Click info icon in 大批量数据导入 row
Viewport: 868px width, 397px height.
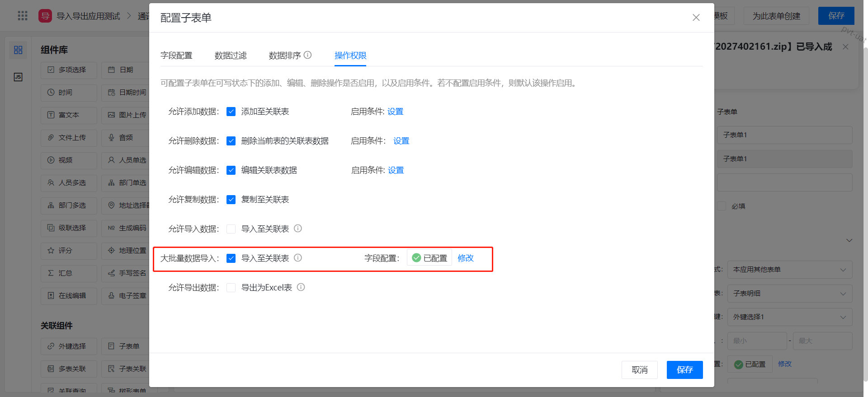click(298, 258)
